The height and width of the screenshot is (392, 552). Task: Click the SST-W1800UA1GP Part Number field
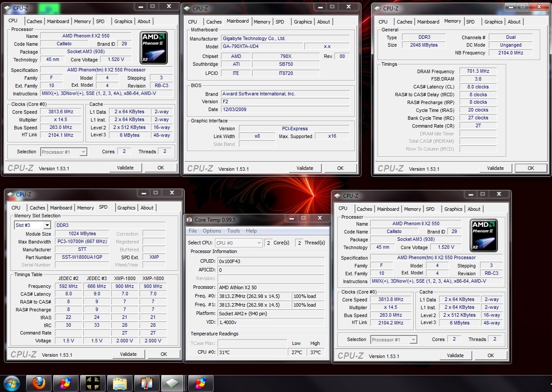tap(82, 257)
